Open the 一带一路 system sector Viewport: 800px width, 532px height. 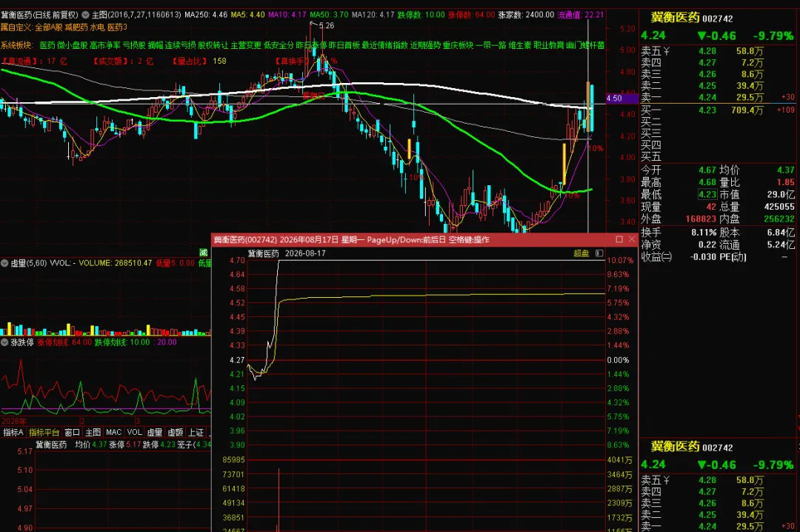(491, 45)
